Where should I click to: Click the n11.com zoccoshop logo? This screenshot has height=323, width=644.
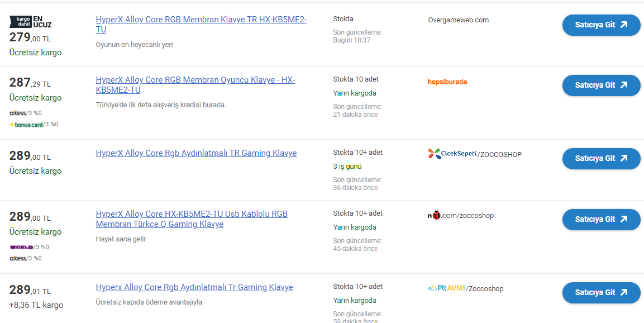(460, 215)
